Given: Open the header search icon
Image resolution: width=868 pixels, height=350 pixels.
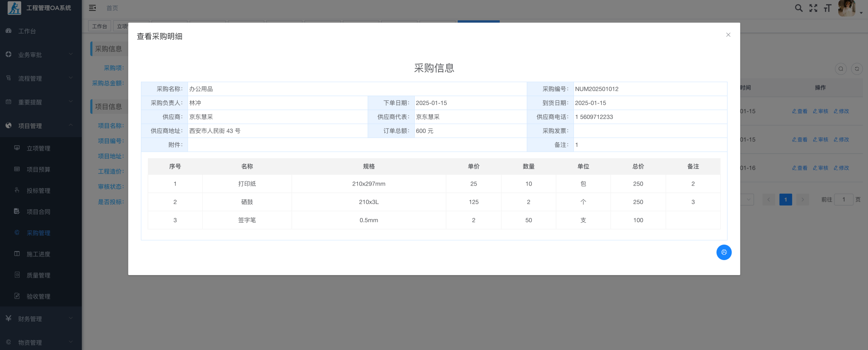Looking at the screenshot, I should [x=799, y=8].
